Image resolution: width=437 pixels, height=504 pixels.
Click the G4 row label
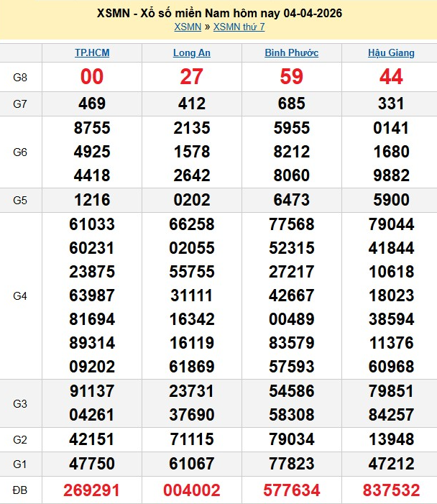click(20, 295)
